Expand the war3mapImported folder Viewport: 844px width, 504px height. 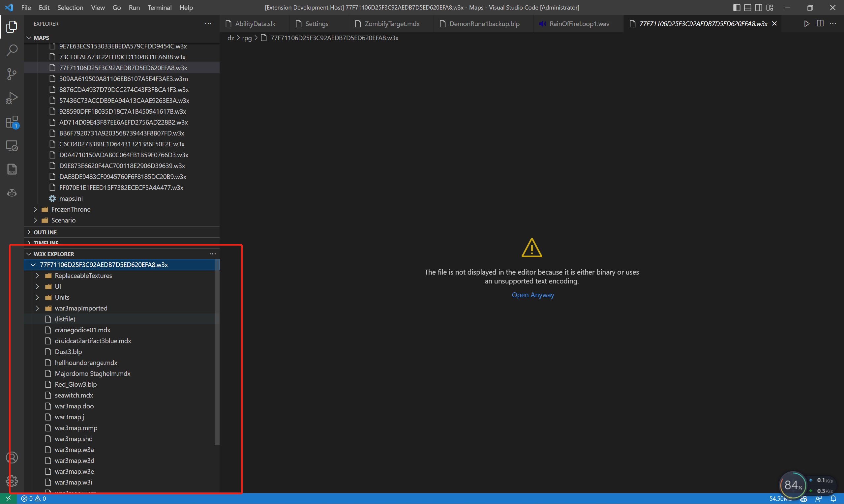point(37,308)
